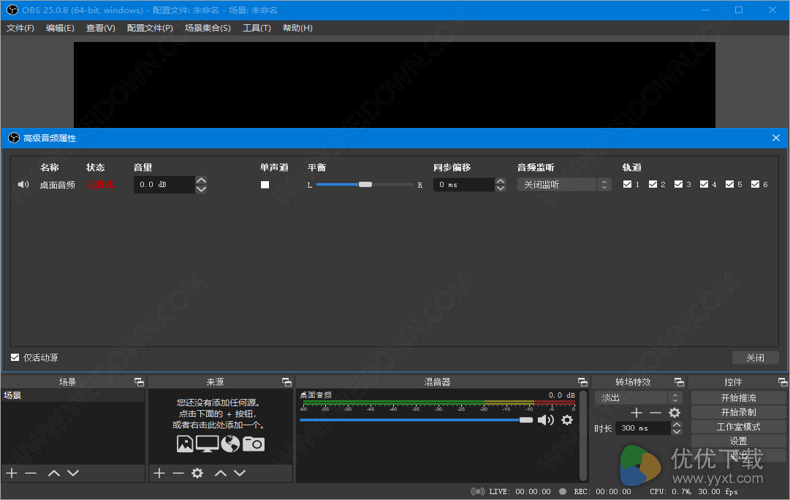Undock the Mixer panel
This screenshot has height=500, width=790.
click(x=582, y=382)
